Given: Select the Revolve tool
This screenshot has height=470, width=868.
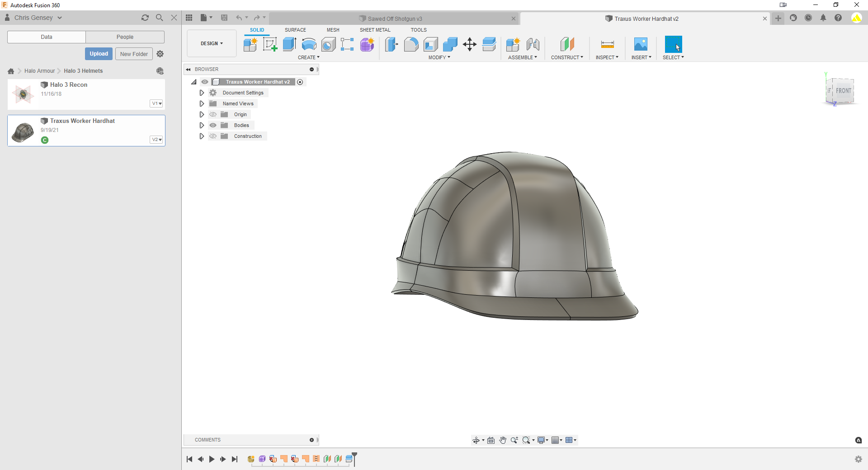Looking at the screenshot, I should tap(309, 44).
